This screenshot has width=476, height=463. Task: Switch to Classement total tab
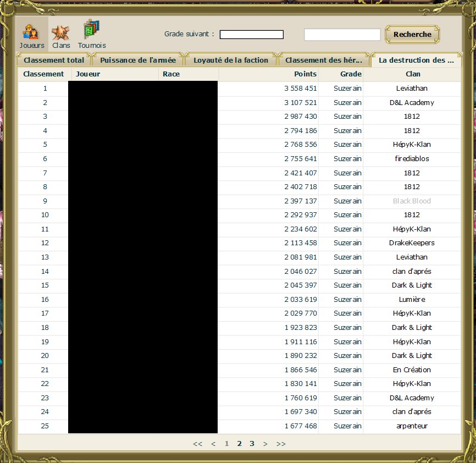54,60
